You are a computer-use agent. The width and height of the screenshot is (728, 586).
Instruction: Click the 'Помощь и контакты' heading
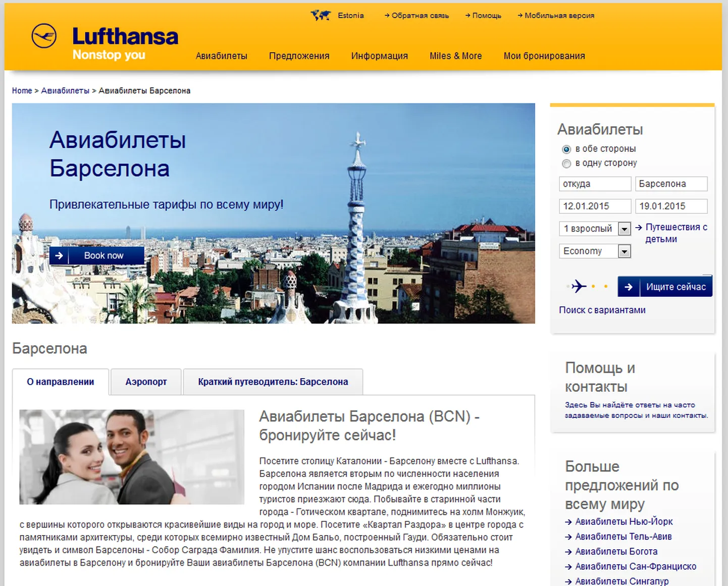tap(600, 377)
